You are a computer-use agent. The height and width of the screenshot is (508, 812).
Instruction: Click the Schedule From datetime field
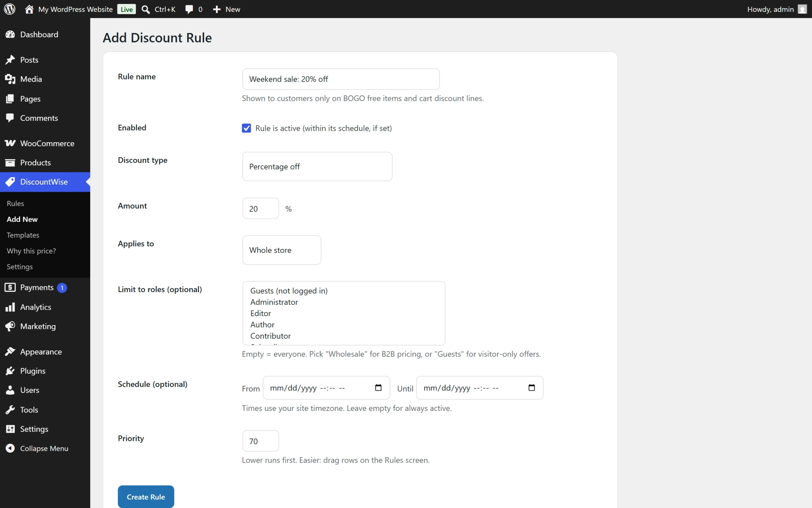coord(326,388)
